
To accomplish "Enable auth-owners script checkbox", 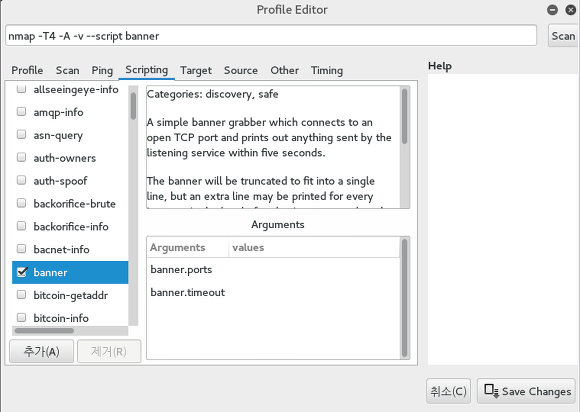I will click(21, 157).
